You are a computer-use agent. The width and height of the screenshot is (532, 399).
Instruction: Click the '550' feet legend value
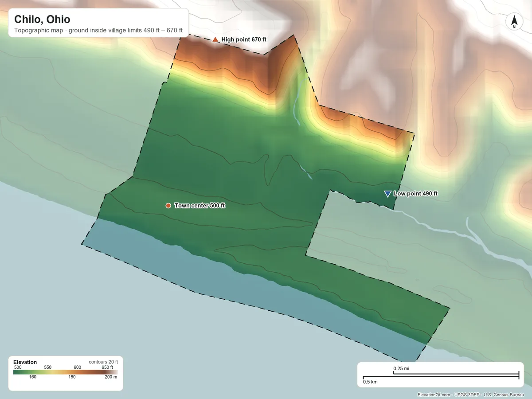click(x=48, y=367)
